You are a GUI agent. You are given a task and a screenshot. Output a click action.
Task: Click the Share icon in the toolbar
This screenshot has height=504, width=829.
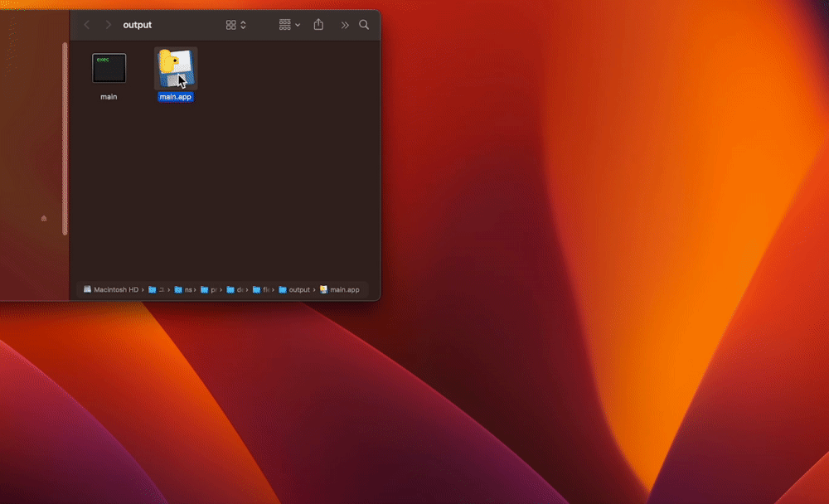pos(318,25)
